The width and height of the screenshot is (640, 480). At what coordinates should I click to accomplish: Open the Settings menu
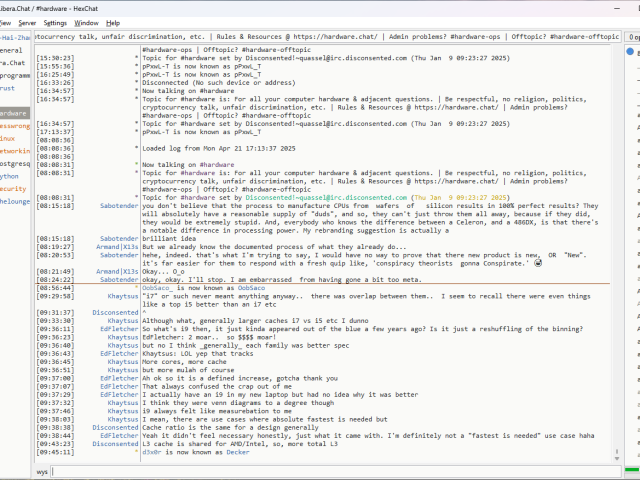(x=56, y=22)
